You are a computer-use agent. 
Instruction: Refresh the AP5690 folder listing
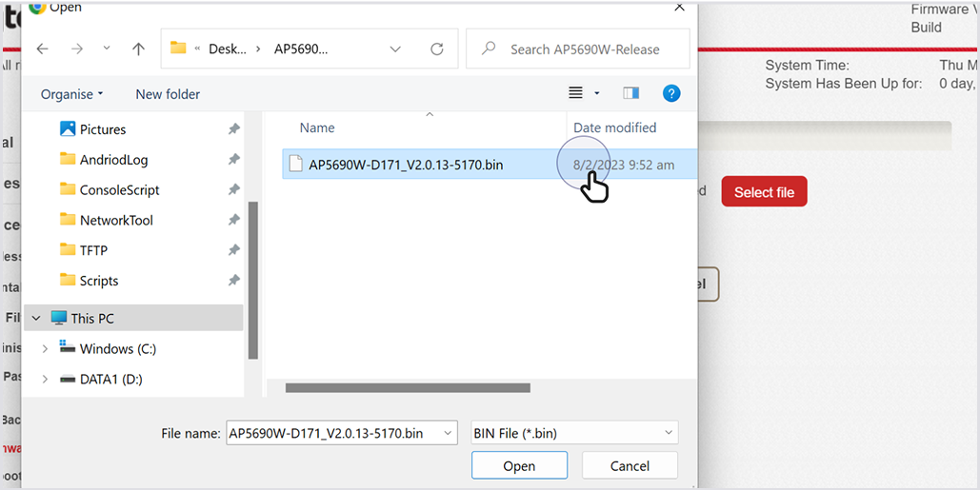(437, 49)
